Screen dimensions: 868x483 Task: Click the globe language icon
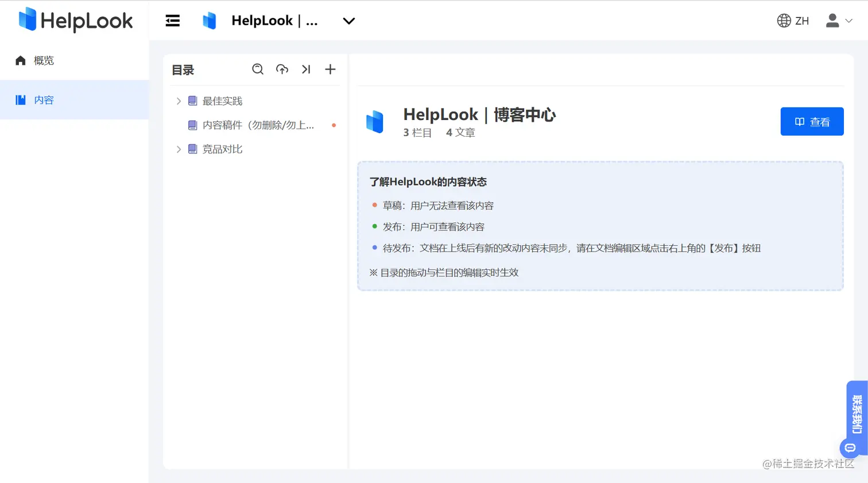[x=784, y=21]
